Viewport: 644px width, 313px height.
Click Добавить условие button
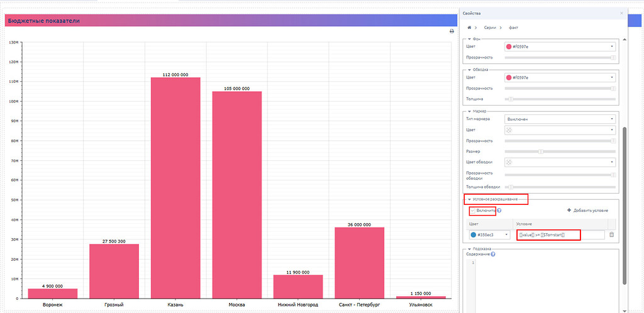pos(587,211)
